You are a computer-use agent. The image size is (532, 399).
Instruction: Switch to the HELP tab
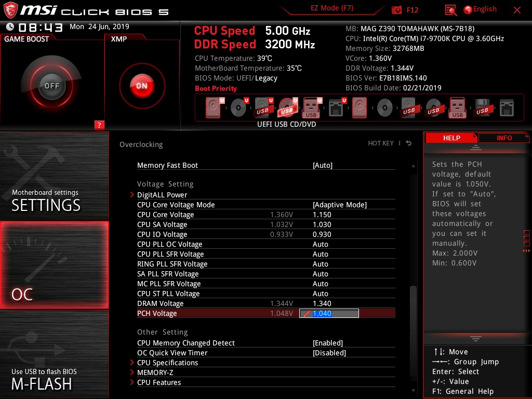(451, 138)
